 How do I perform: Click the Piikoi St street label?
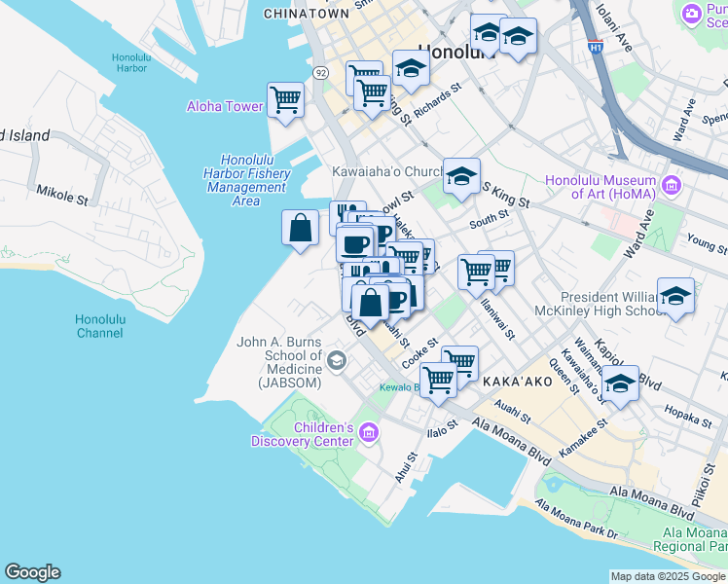704,485
